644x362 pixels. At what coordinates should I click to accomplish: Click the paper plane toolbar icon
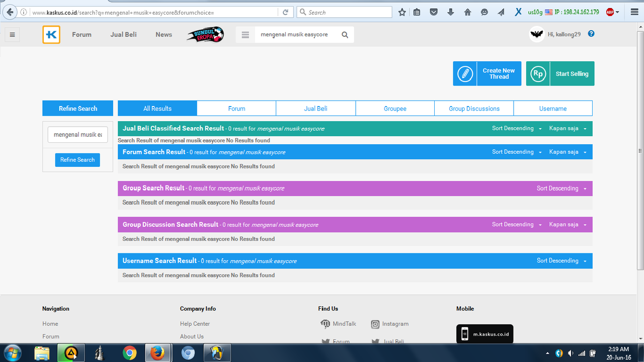pos(501,12)
